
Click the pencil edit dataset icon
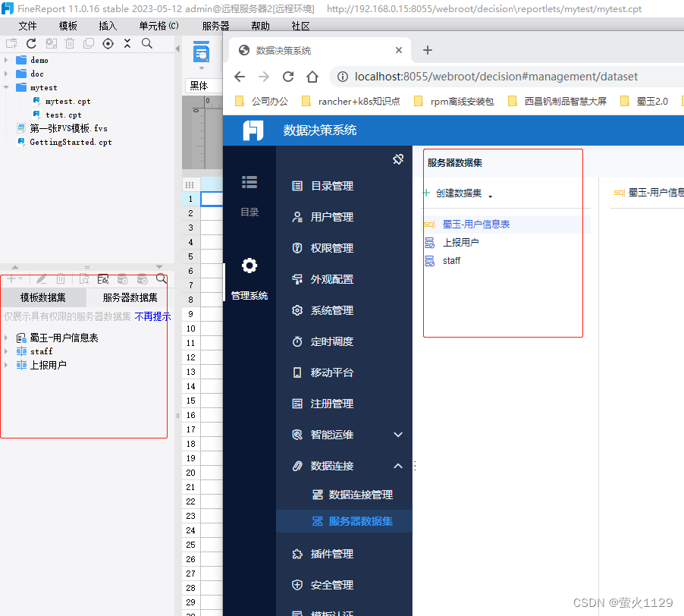click(42, 278)
